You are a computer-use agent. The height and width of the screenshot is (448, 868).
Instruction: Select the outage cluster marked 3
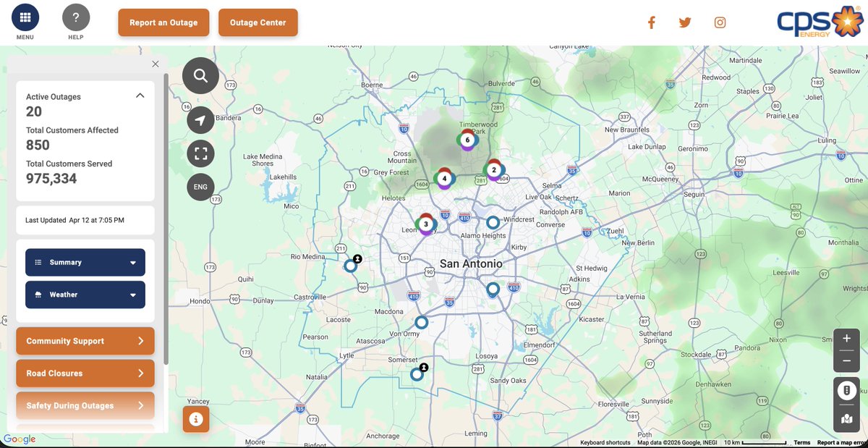pos(426,224)
